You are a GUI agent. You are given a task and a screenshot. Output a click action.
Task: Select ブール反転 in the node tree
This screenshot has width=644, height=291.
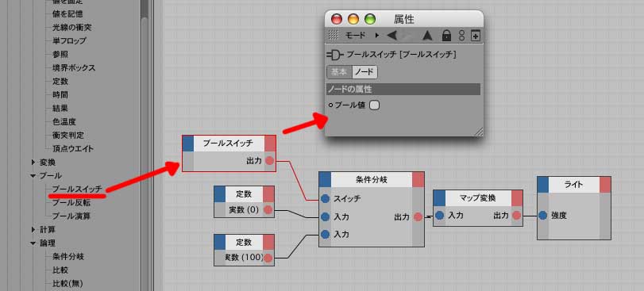(71, 202)
